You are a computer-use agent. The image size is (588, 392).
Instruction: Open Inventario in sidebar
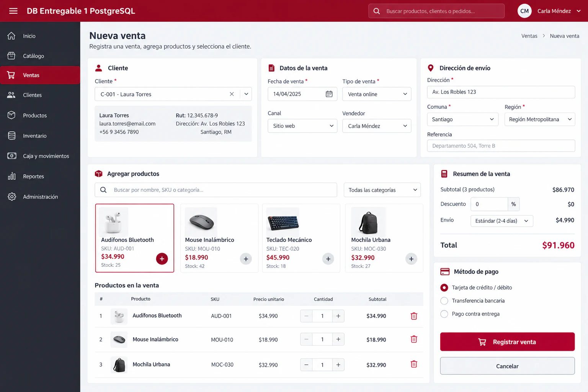40,136
